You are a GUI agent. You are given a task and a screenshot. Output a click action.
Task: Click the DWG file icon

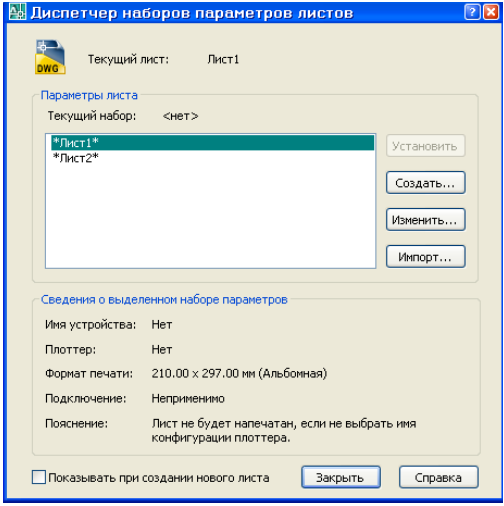pyautogui.click(x=50, y=57)
